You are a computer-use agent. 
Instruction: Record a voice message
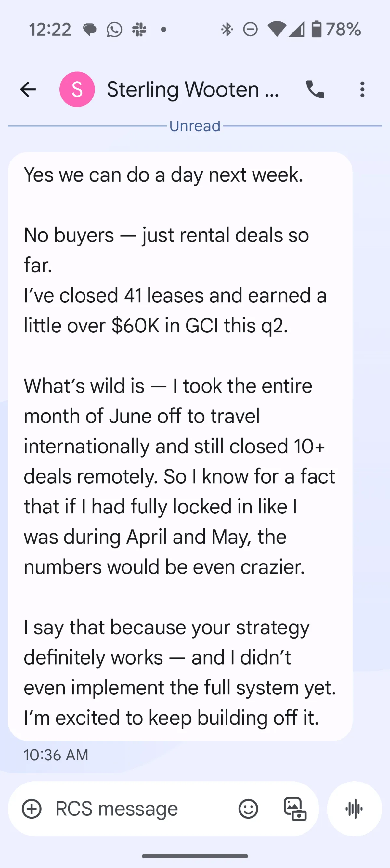click(354, 809)
